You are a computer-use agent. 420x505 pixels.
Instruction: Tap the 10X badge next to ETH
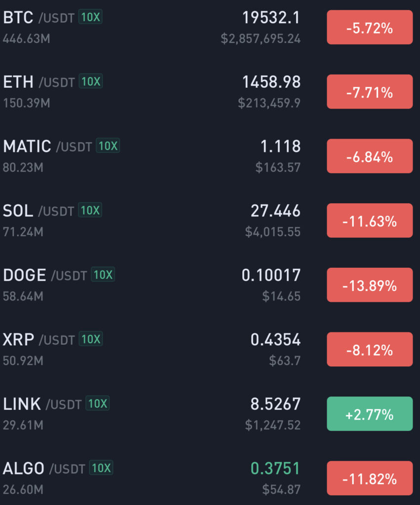point(90,82)
